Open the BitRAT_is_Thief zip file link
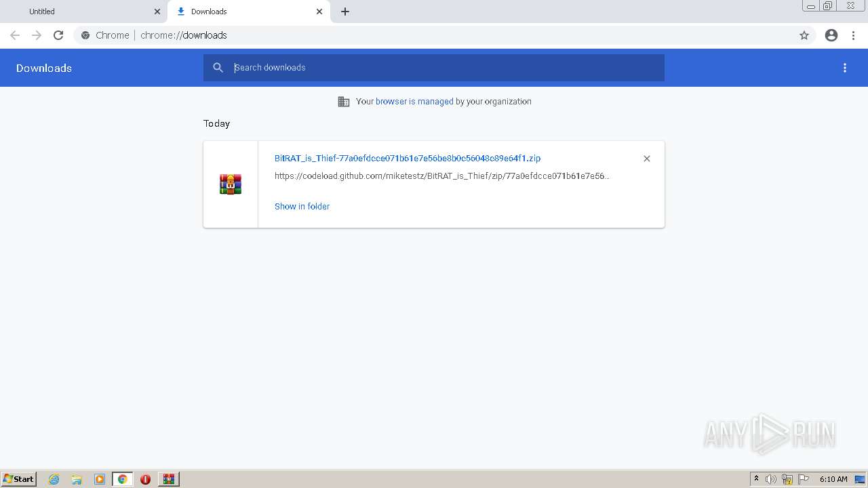 [408, 158]
